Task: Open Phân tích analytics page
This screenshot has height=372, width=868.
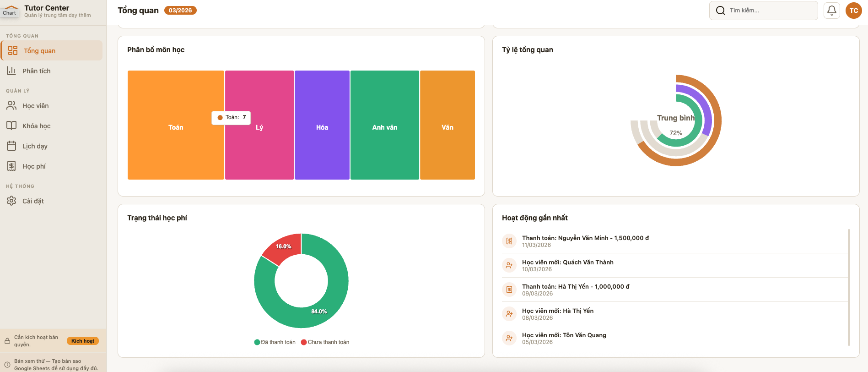Action: [36, 71]
